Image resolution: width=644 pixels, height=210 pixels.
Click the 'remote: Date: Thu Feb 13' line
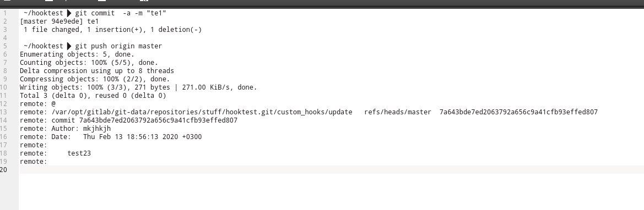click(111, 136)
